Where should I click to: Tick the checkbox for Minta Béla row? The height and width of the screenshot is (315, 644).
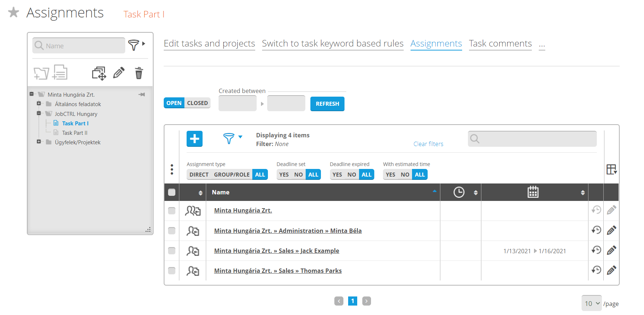click(172, 231)
